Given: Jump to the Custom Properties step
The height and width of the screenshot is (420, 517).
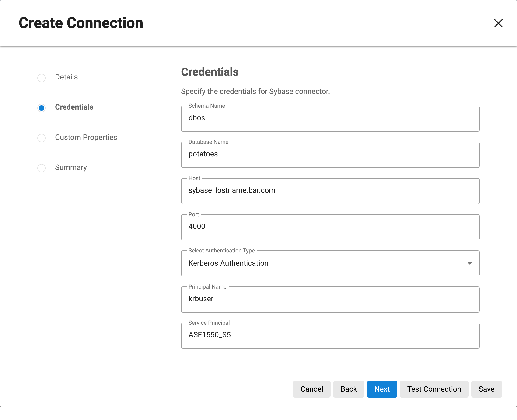Looking at the screenshot, I should 86,137.
